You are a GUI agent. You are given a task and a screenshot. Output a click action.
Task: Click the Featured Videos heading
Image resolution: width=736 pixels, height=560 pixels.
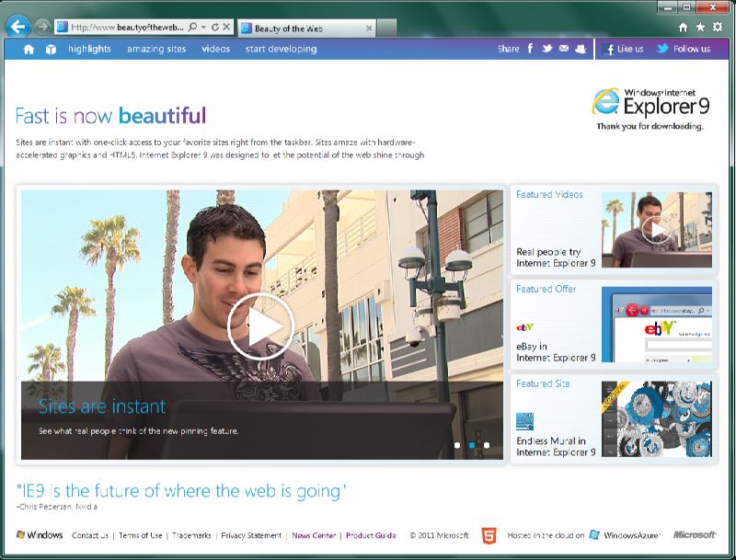click(x=549, y=194)
